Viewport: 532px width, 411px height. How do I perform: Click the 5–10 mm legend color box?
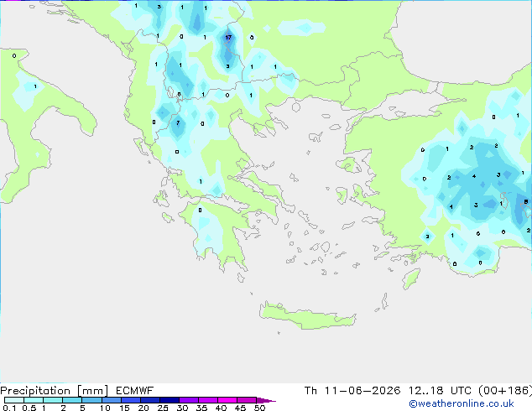[91, 400]
